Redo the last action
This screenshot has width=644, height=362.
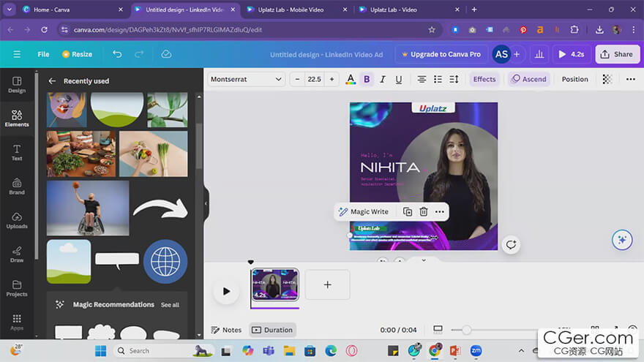coord(139,54)
